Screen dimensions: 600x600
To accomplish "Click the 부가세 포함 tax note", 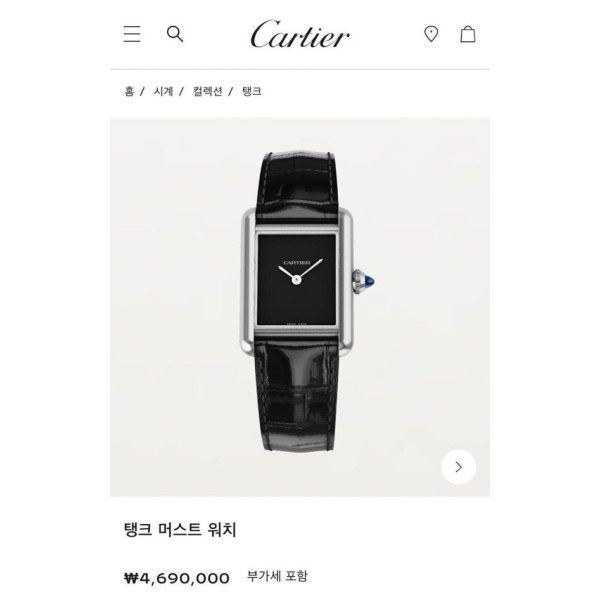I will [x=277, y=576].
